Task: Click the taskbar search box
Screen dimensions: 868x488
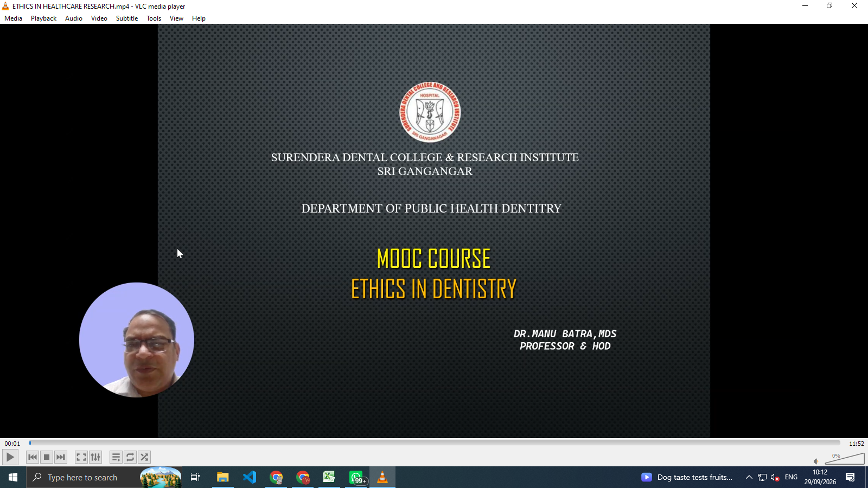Action: pyautogui.click(x=104, y=477)
